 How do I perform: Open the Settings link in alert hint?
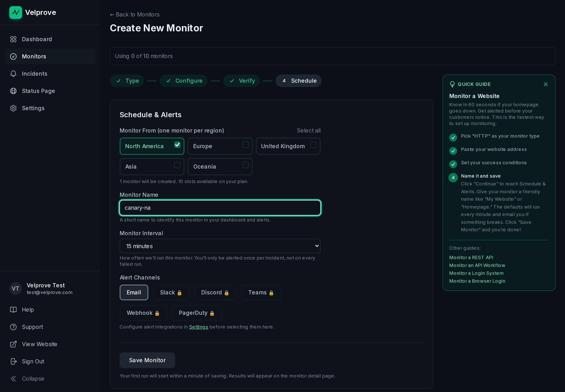198,327
